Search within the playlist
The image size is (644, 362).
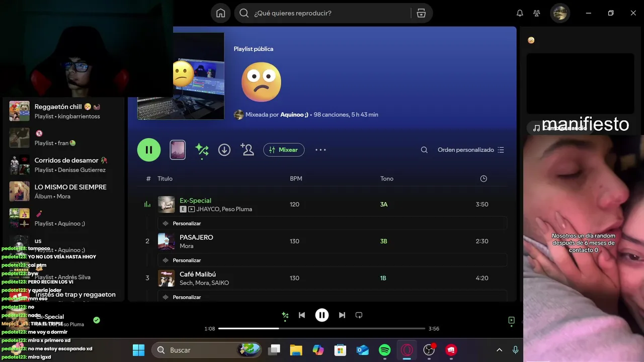tap(424, 150)
